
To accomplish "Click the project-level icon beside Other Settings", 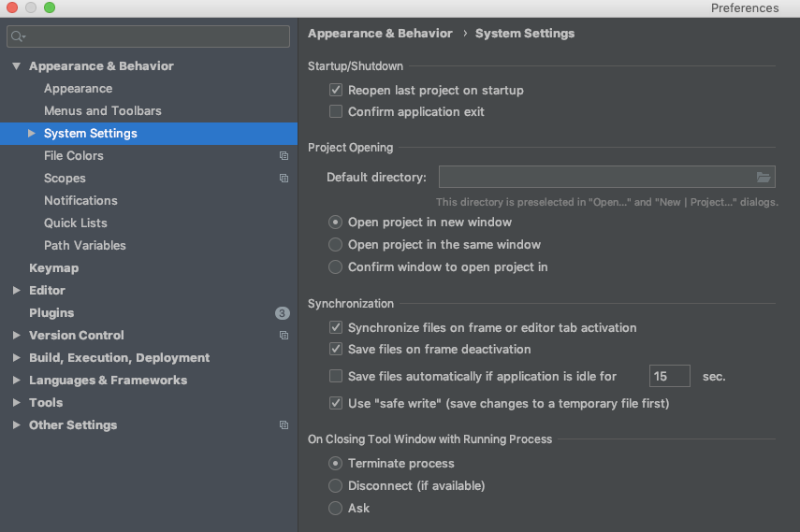I will [284, 425].
